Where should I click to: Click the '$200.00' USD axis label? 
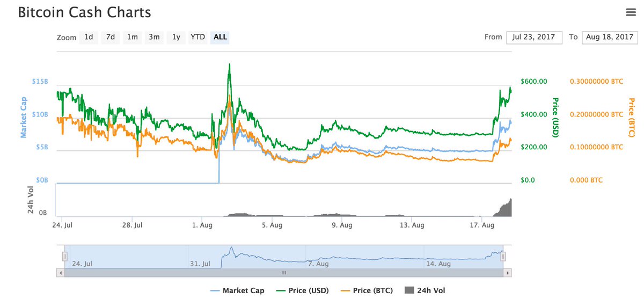(x=533, y=147)
